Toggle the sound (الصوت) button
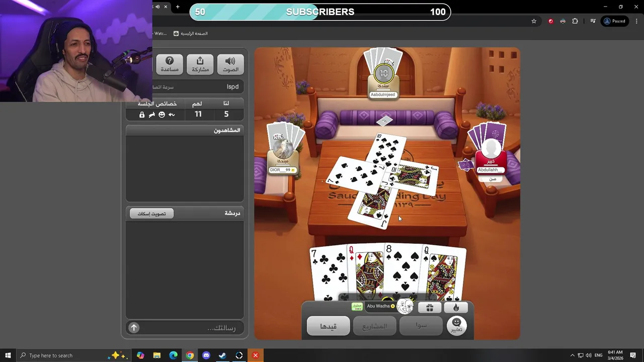644x362 pixels. [230, 64]
